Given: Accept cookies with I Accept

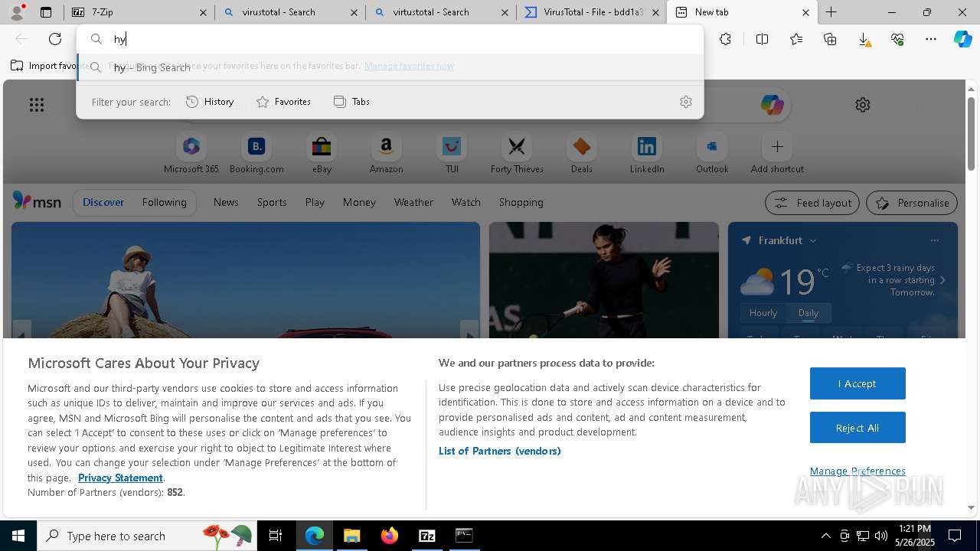Looking at the screenshot, I should click(857, 383).
